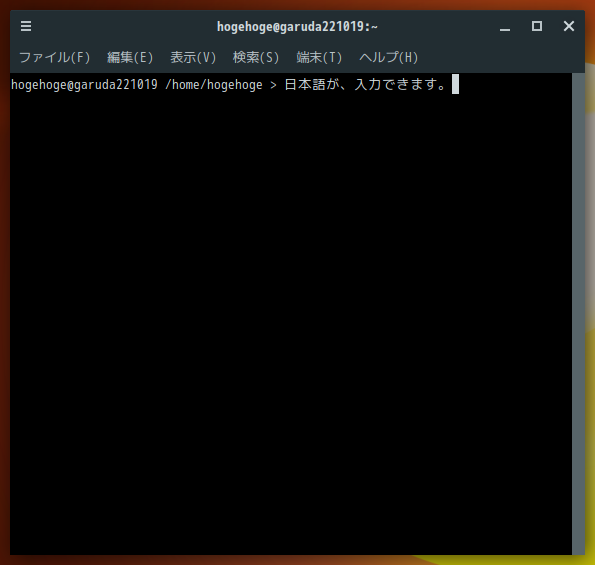Open the ファイル(F) menu
The image size is (595, 565).
55,57
